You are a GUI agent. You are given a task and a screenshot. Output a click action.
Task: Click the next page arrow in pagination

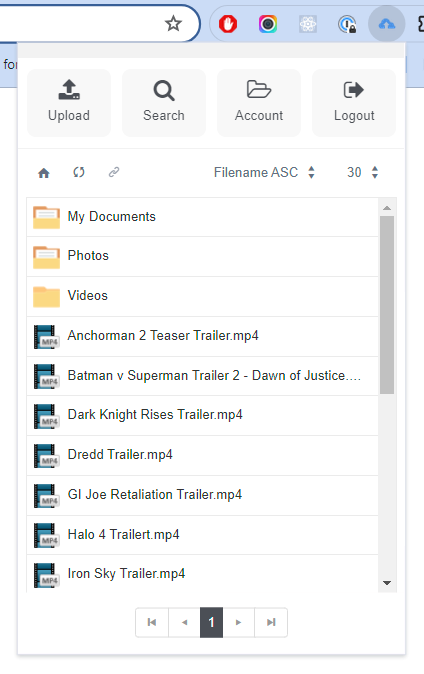point(239,622)
